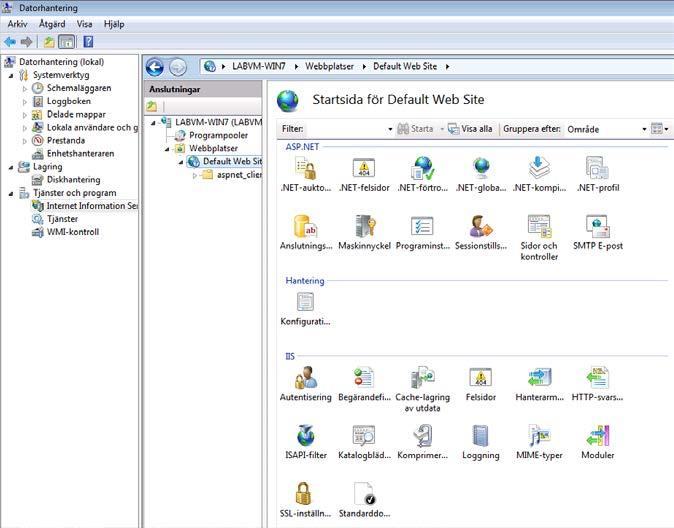Open the Åtgärd menu
Image resolution: width=674 pixels, height=528 pixels.
(x=52, y=24)
